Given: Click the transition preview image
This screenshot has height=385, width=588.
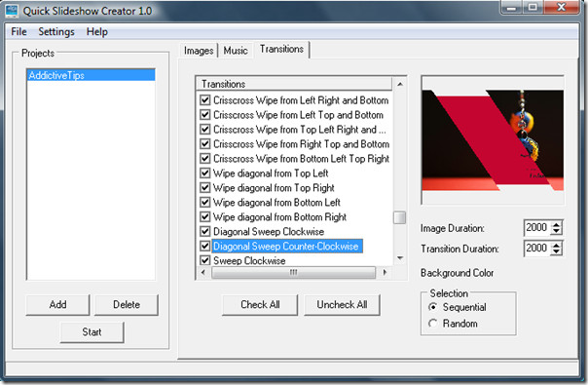Looking at the screenshot, I should pyautogui.click(x=493, y=140).
